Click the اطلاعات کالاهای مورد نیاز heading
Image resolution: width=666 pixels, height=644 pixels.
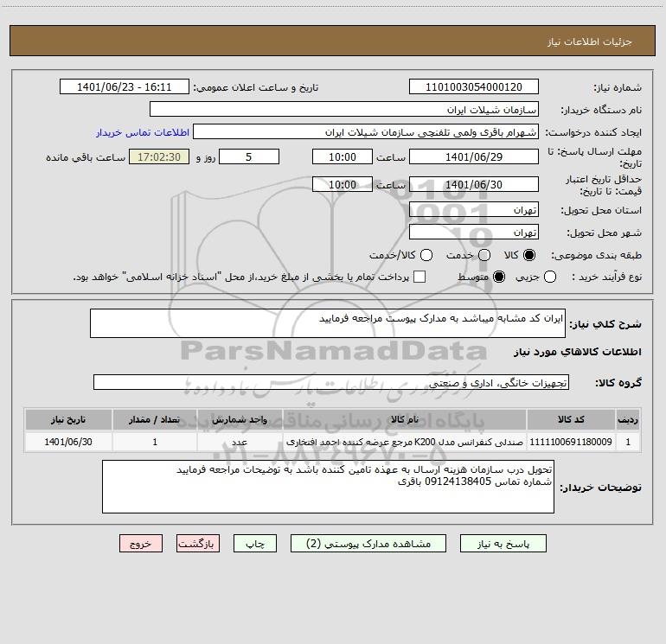point(577,352)
